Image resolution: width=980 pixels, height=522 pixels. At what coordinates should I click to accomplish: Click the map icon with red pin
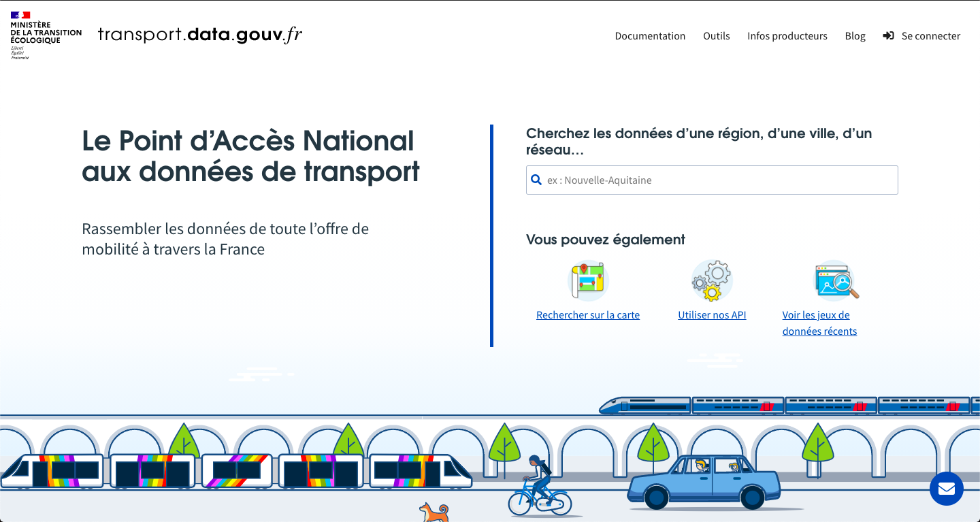pos(588,280)
